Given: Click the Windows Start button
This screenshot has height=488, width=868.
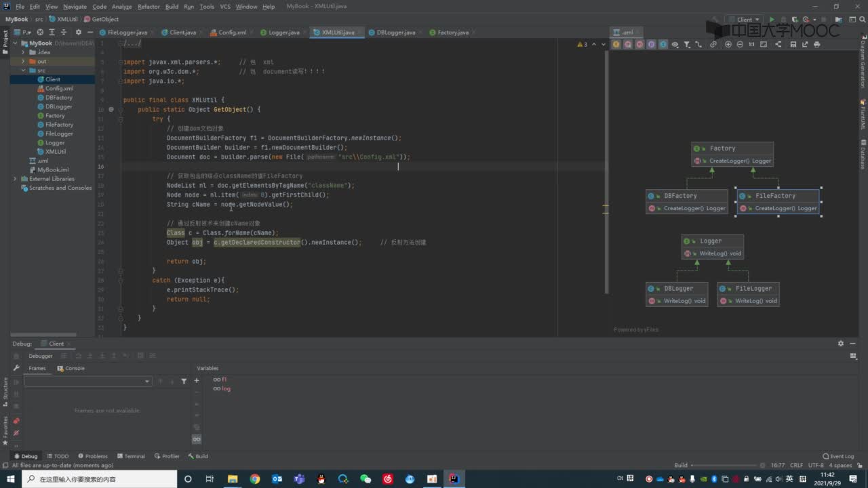Looking at the screenshot, I should tap(11, 479).
